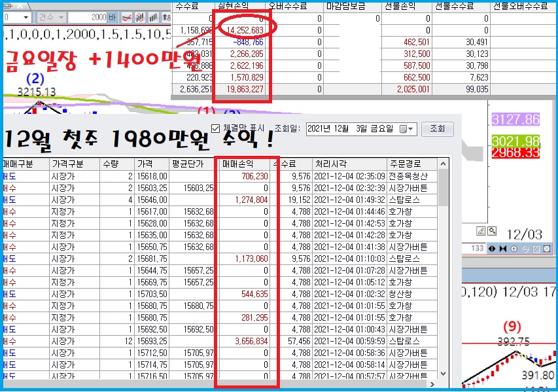Expand the 건수 combo box

[x=61, y=17]
